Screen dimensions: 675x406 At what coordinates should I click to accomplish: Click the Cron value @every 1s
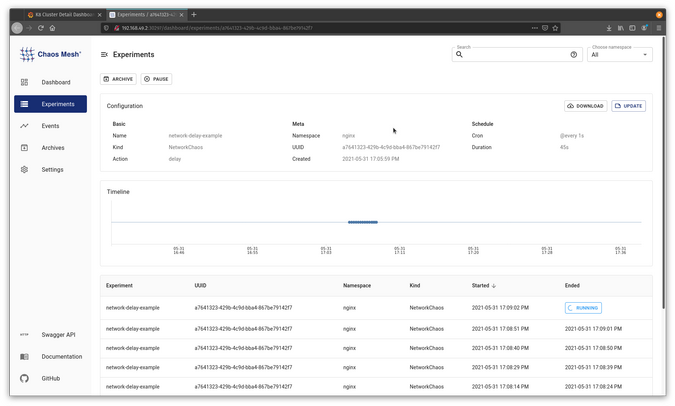click(x=572, y=136)
